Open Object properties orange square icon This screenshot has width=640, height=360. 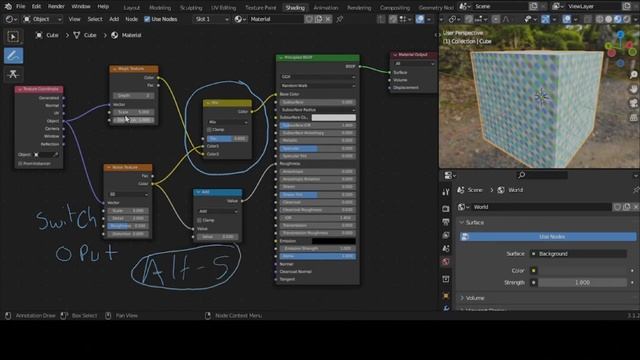click(446, 296)
